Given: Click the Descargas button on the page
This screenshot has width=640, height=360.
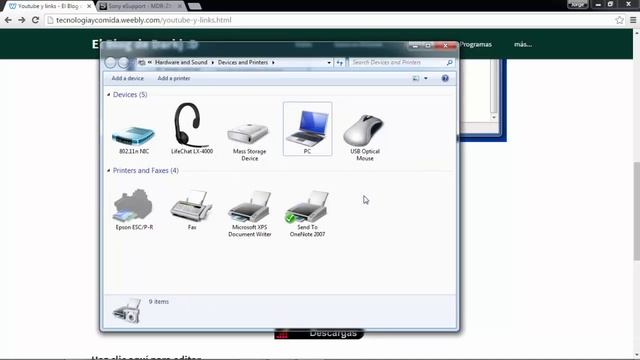Looking at the screenshot, I should point(319,333).
